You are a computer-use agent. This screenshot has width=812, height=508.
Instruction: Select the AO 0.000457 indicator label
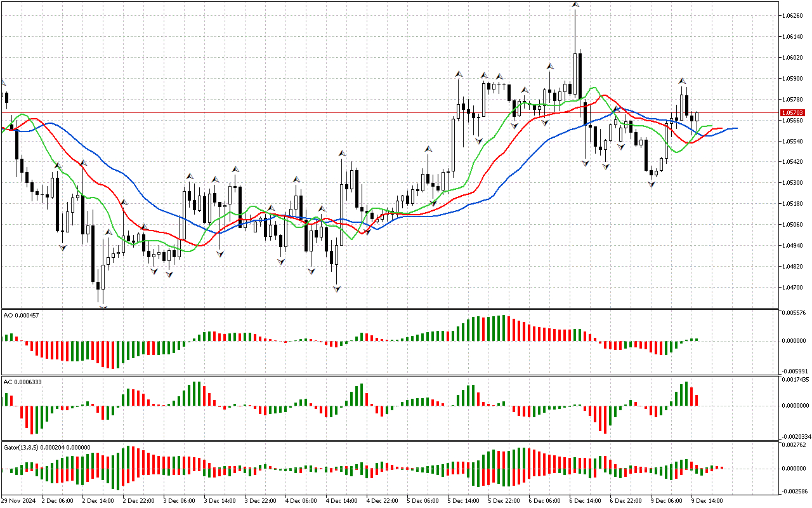coord(21,316)
